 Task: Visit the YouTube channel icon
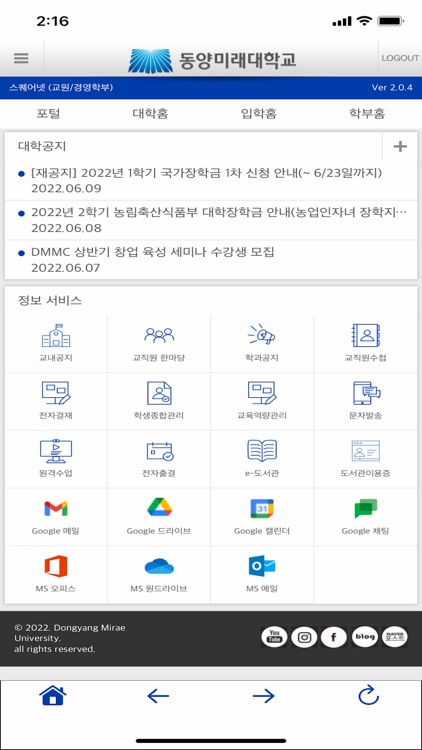274,637
